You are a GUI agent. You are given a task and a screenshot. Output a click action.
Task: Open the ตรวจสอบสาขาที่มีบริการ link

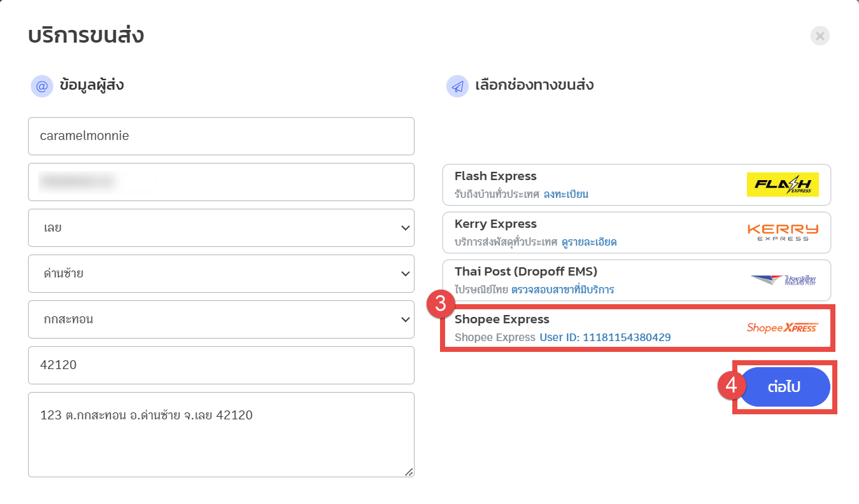pos(562,290)
